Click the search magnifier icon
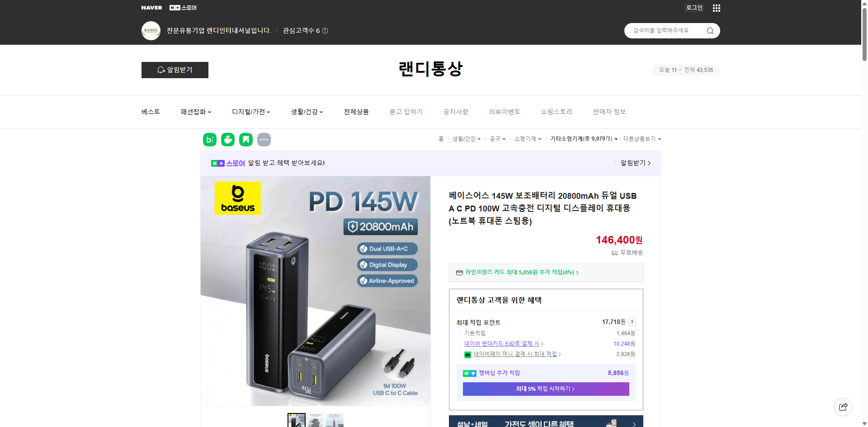 pos(710,31)
